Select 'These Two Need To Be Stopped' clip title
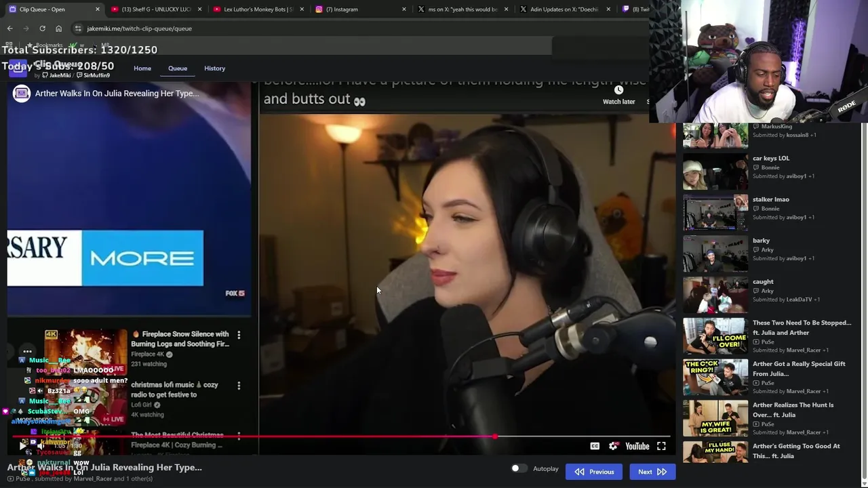The height and width of the screenshot is (488, 868). click(802, 327)
